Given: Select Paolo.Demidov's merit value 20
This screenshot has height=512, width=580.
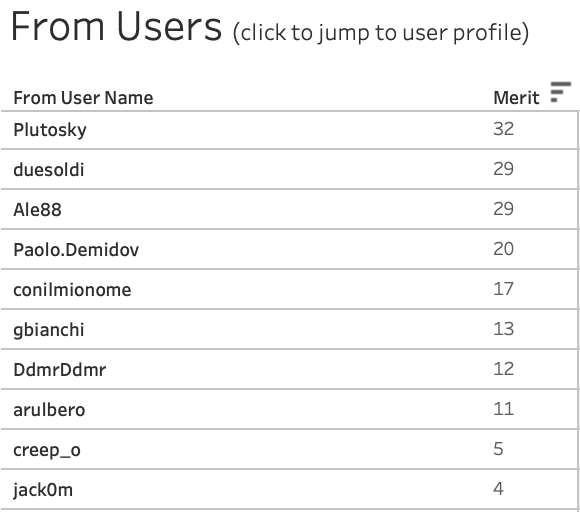Looking at the screenshot, I should coord(503,249).
